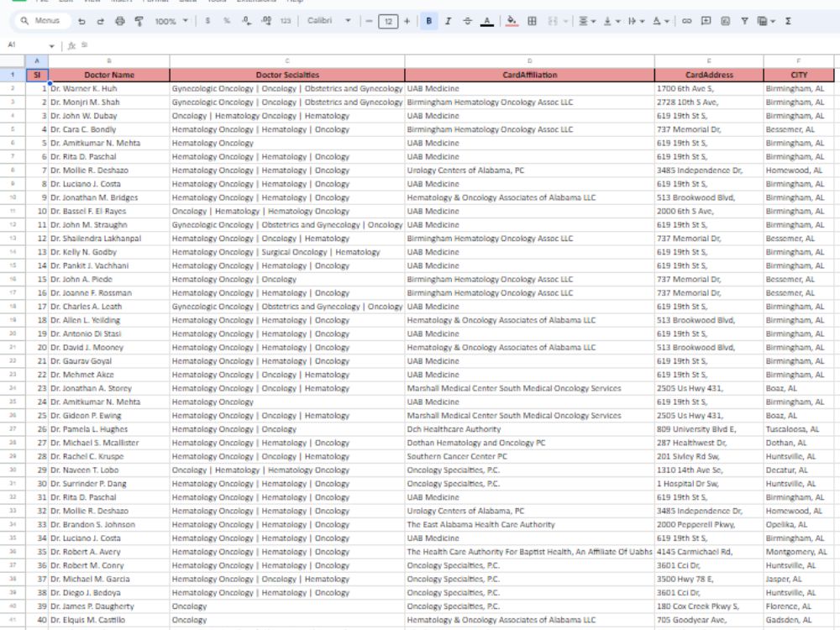Click the Gadsden, AL city cell

pos(798,620)
